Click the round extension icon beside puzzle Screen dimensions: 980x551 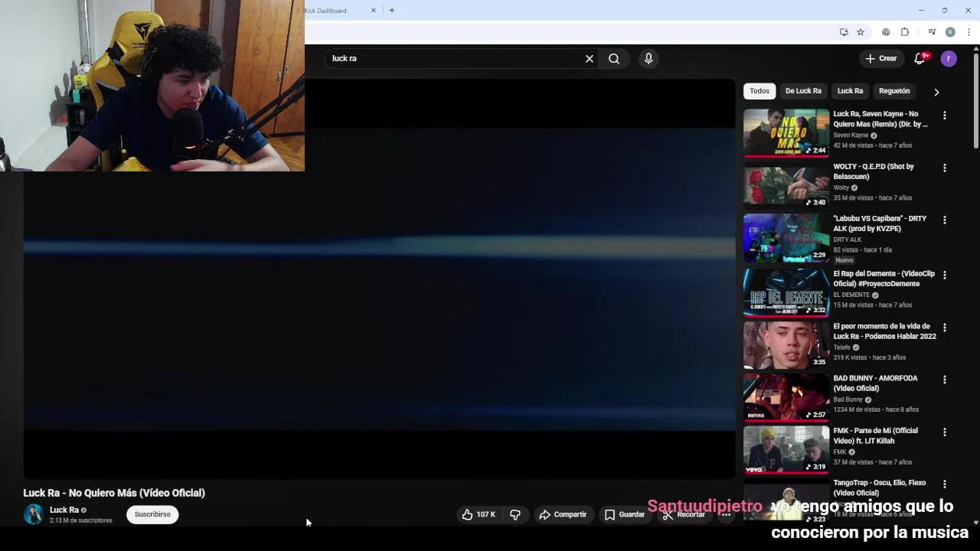pyautogui.click(x=886, y=32)
